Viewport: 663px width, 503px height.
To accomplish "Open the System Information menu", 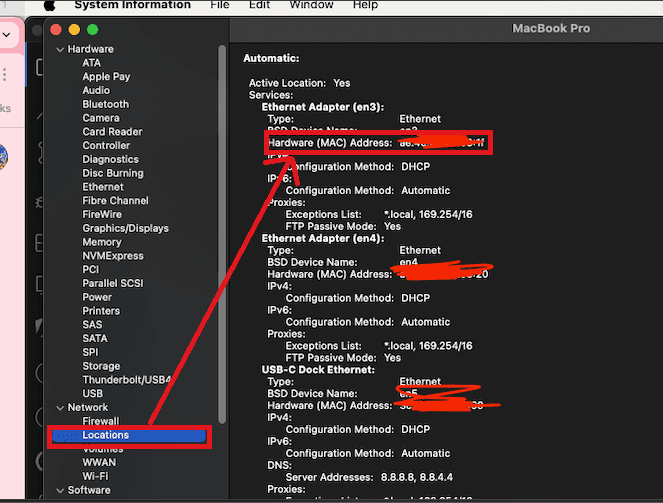I will pyautogui.click(x=132, y=5).
